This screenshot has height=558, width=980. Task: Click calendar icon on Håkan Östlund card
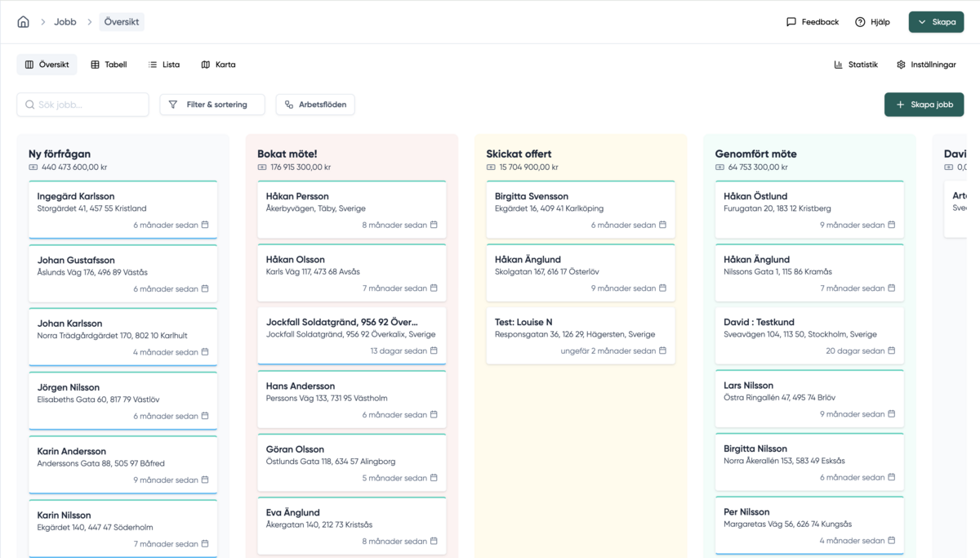(892, 225)
